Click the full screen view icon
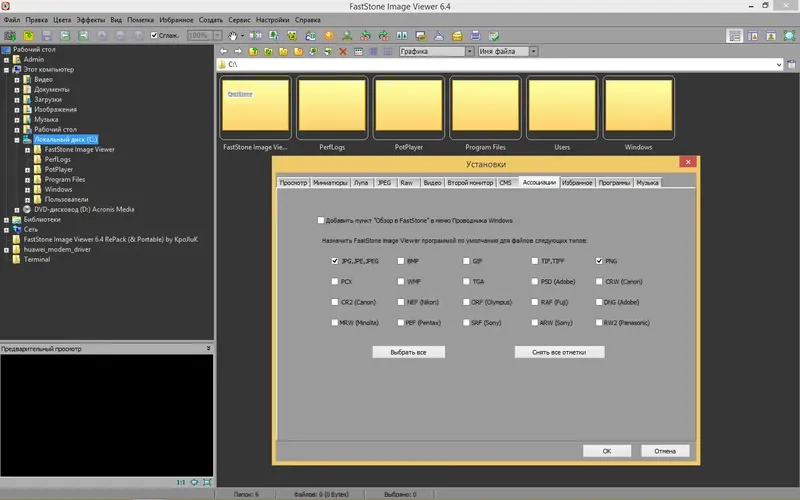The height and width of the screenshot is (500, 800). (790, 36)
